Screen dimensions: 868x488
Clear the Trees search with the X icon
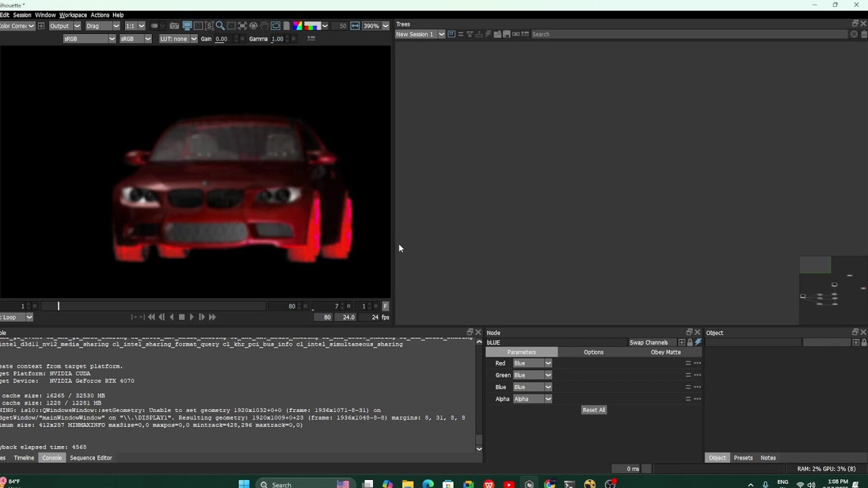pyautogui.click(x=854, y=34)
